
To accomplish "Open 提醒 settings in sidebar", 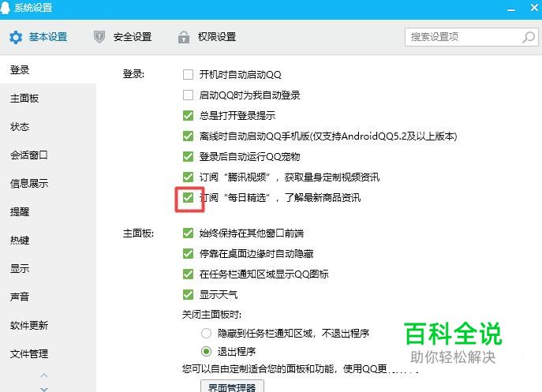I will (48, 212).
